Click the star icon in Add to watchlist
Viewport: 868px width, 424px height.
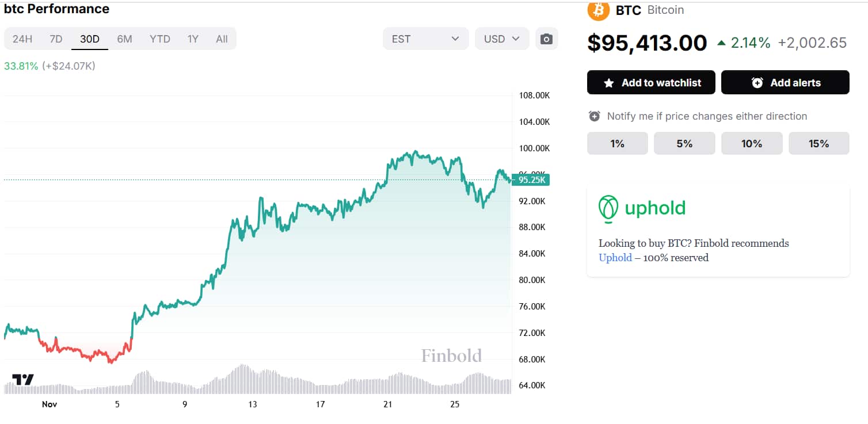(x=609, y=83)
